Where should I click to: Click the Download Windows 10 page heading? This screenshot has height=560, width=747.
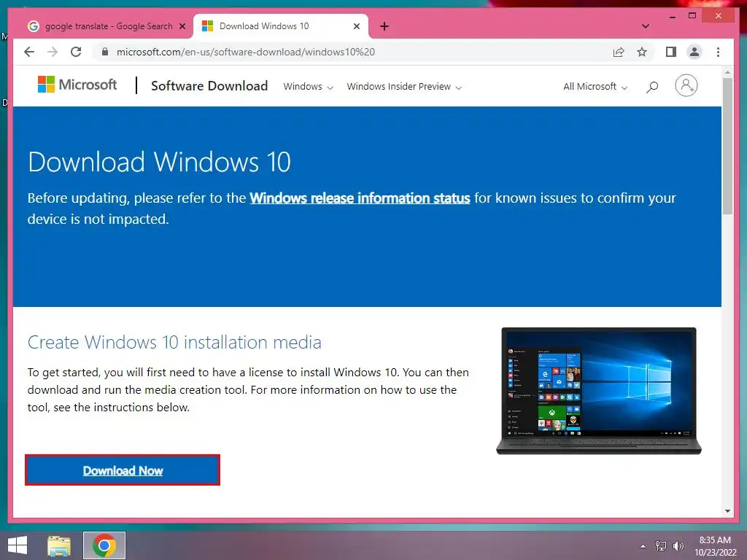(159, 162)
